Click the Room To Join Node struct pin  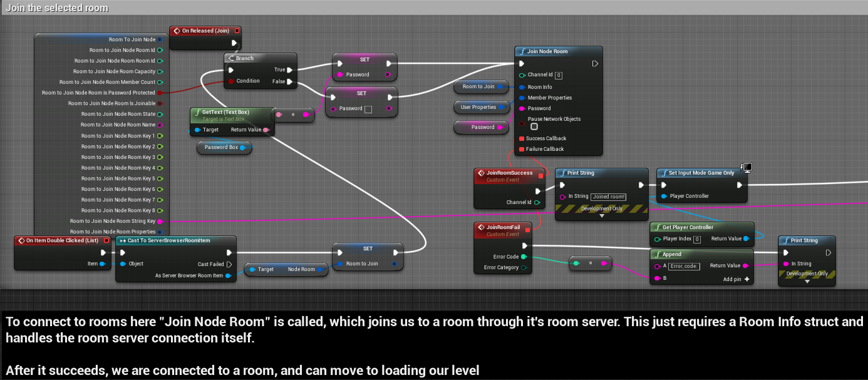click(160, 39)
